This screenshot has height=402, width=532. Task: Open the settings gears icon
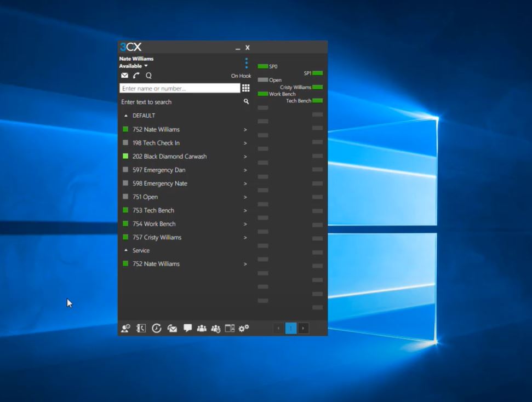(x=244, y=328)
